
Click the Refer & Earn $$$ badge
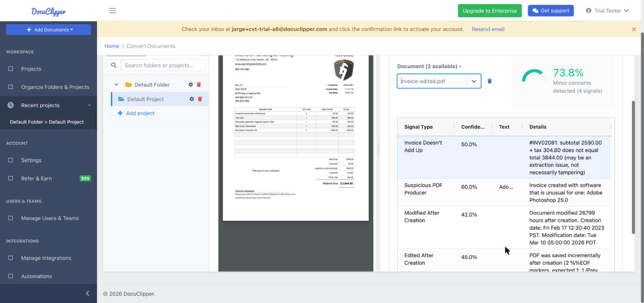[x=85, y=178]
